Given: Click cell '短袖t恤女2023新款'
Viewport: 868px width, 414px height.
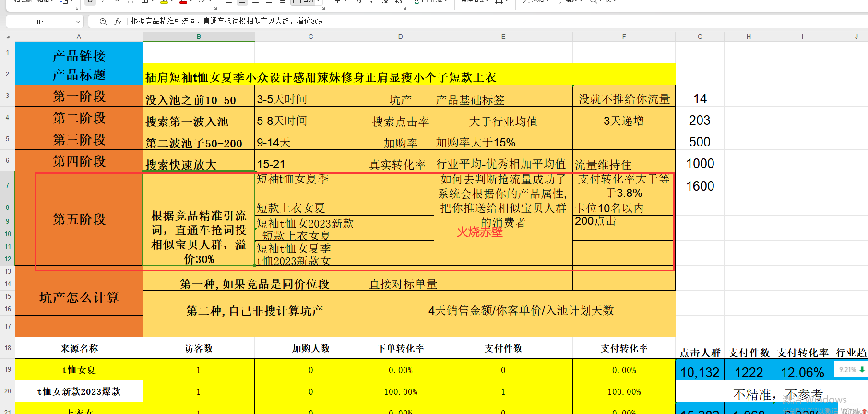Looking at the screenshot, I should (310, 221).
